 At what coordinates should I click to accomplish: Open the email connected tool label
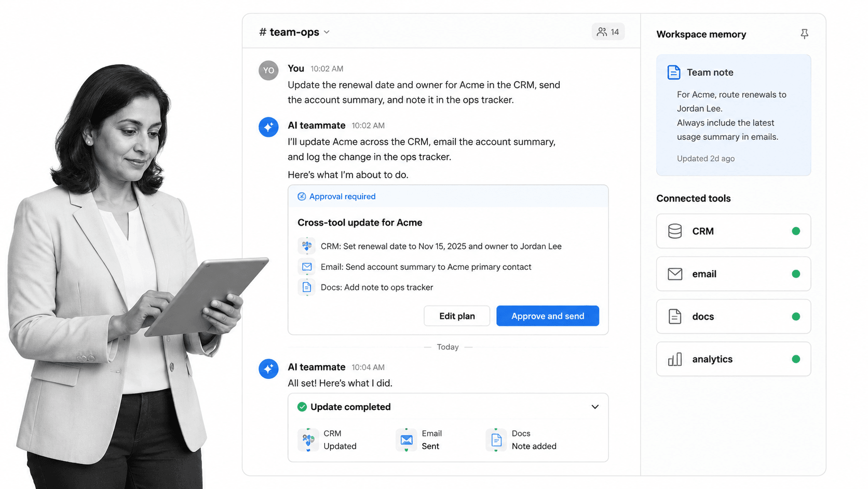(704, 274)
